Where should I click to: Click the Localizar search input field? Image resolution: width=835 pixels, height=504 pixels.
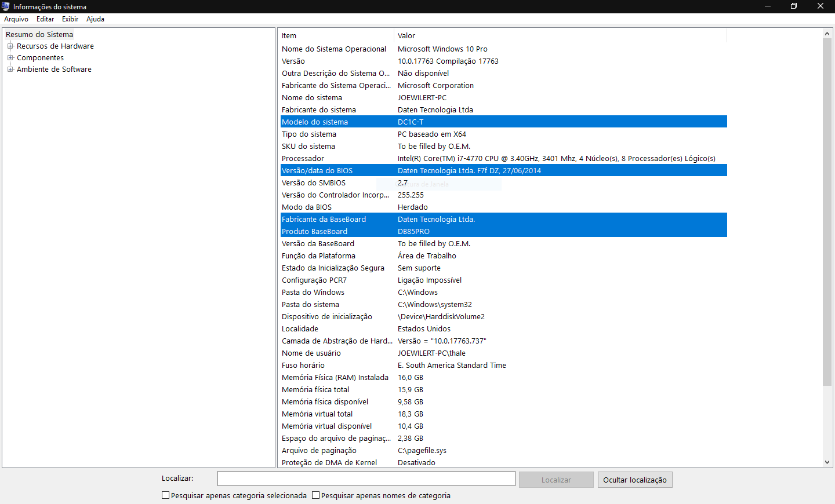point(366,479)
